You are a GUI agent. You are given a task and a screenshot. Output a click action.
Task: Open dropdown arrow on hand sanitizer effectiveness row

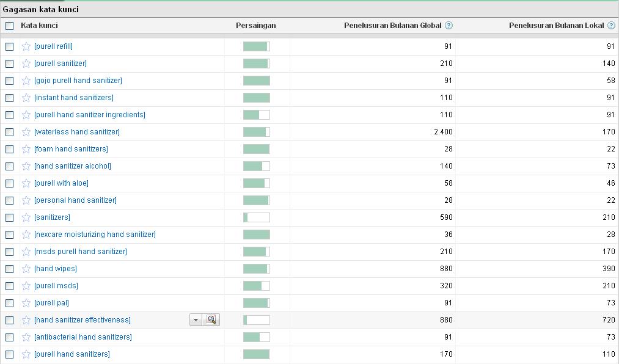pyautogui.click(x=196, y=320)
